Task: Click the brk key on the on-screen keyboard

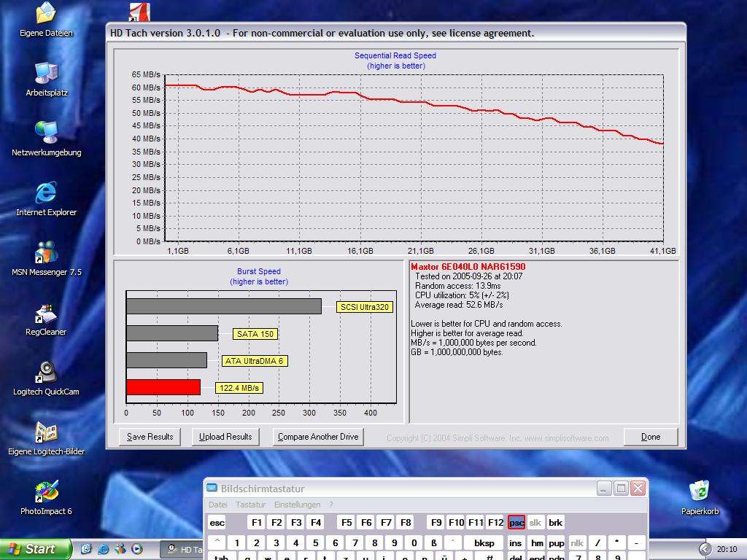Action: (555, 522)
